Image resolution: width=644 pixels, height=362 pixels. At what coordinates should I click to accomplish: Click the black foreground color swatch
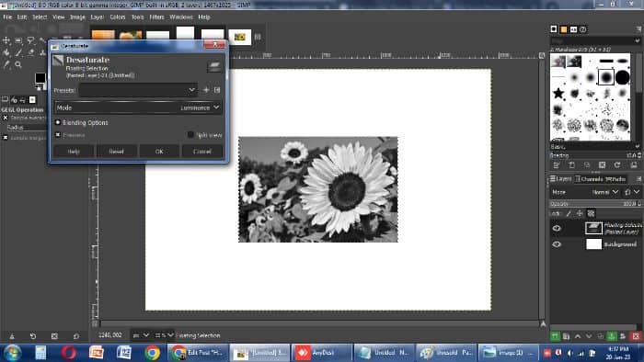[40, 77]
